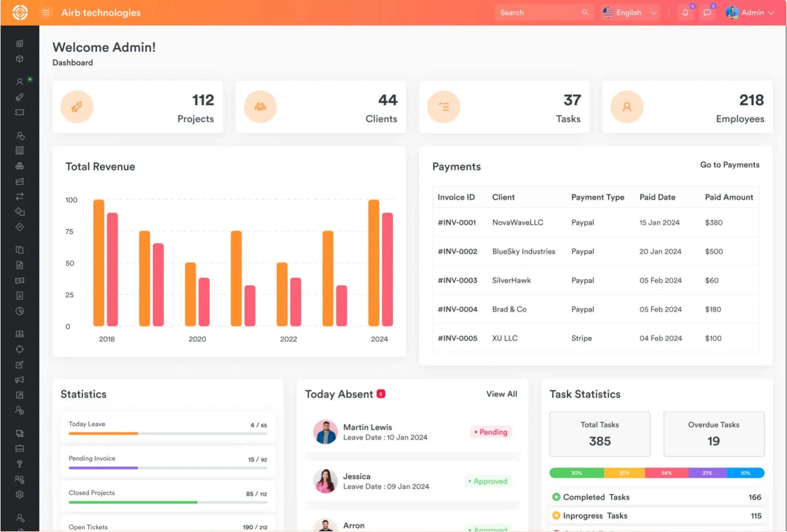Toggle the hamburger menu in the header
Screen dimensions: 787x532
point(46,12)
